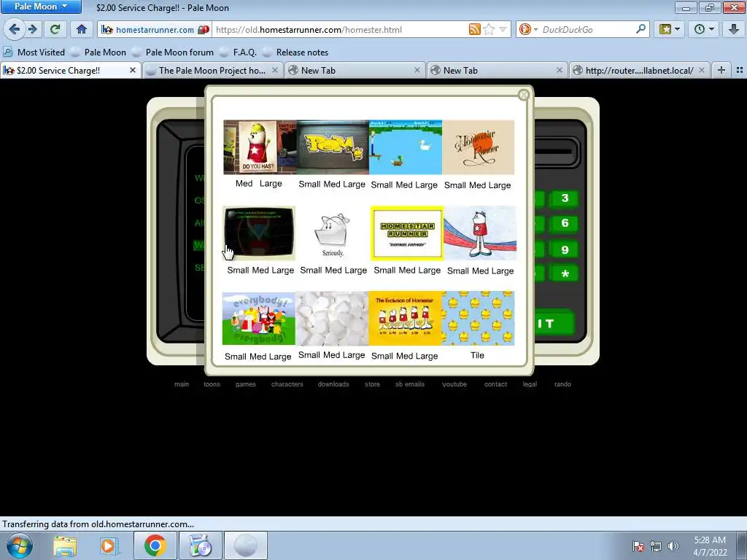Close the $2.00 Service Charge tab
The width and height of the screenshot is (747, 560).
[x=133, y=71]
